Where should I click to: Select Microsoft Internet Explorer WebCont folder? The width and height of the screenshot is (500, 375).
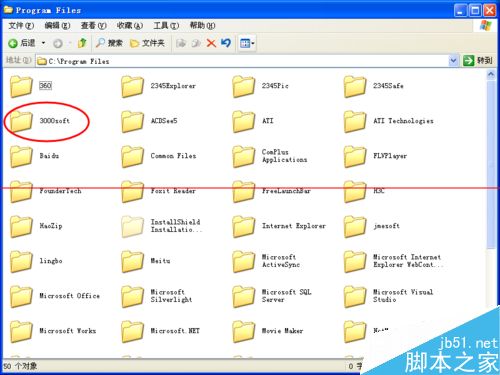click(x=393, y=261)
